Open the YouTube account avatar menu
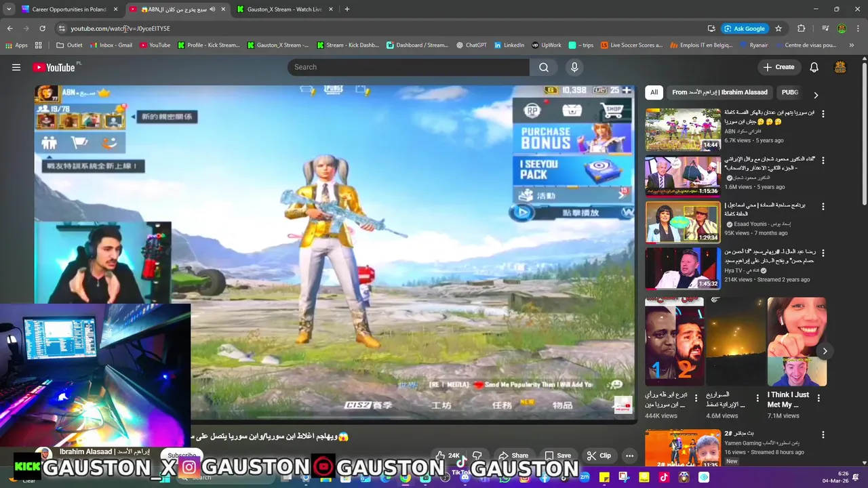The width and height of the screenshot is (868, 488). point(840,67)
